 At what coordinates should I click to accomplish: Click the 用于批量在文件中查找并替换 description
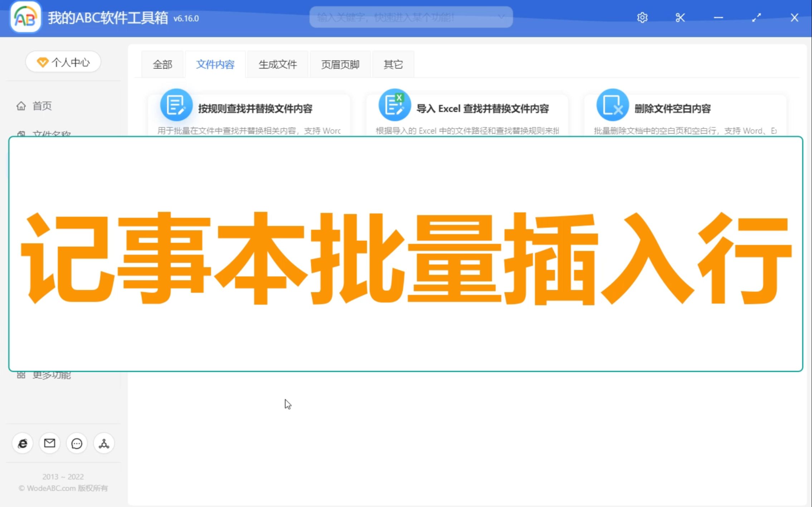click(249, 131)
